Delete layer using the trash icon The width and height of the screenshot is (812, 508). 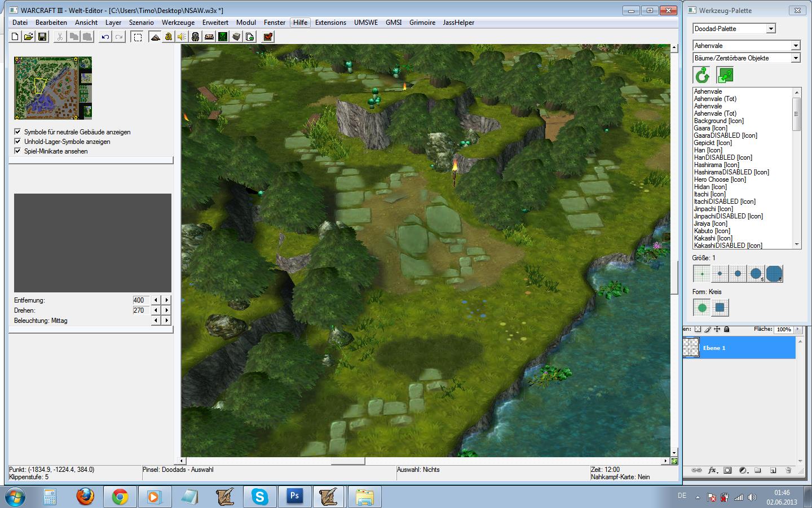pos(788,470)
